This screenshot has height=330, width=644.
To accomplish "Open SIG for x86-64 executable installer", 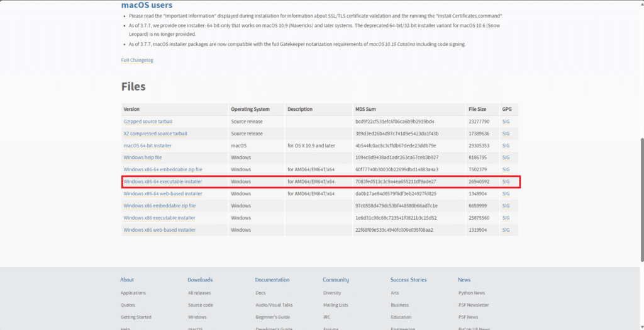I will click(506, 181).
